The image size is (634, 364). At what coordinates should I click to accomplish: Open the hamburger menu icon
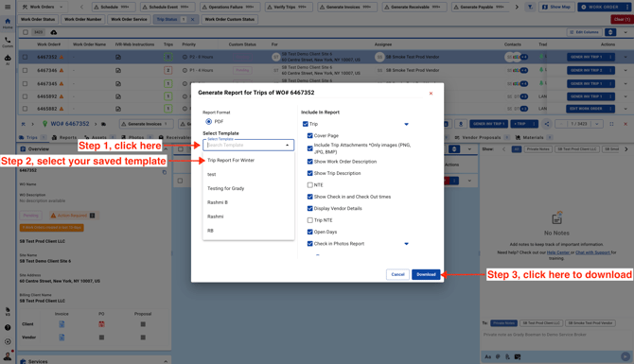point(8,7)
